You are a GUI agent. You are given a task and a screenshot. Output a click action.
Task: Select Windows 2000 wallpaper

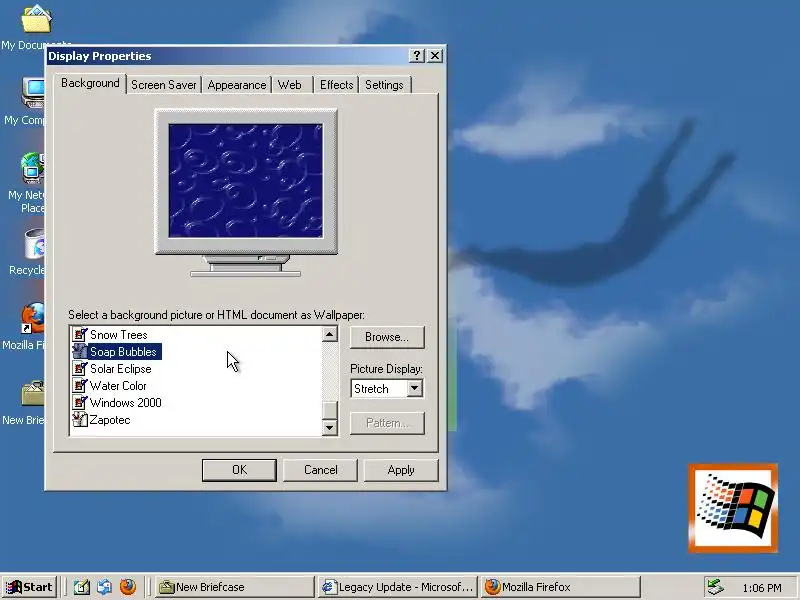coord(126,403)
